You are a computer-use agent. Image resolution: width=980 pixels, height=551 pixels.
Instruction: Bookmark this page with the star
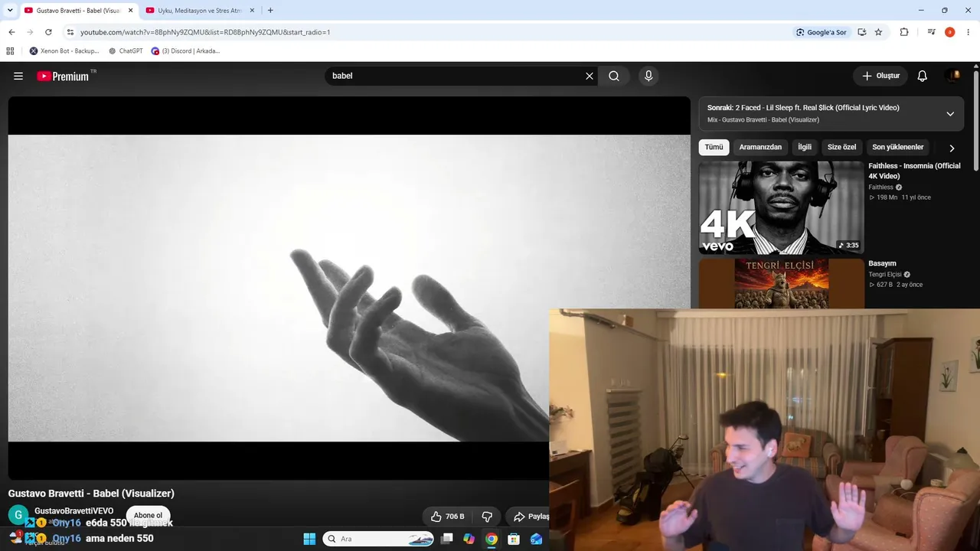tap(878, 32)
